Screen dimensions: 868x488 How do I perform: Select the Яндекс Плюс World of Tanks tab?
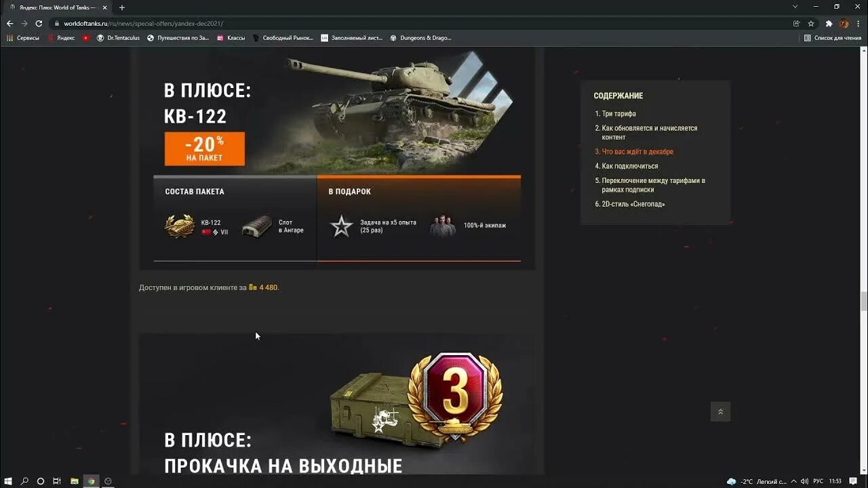[57, 7]
